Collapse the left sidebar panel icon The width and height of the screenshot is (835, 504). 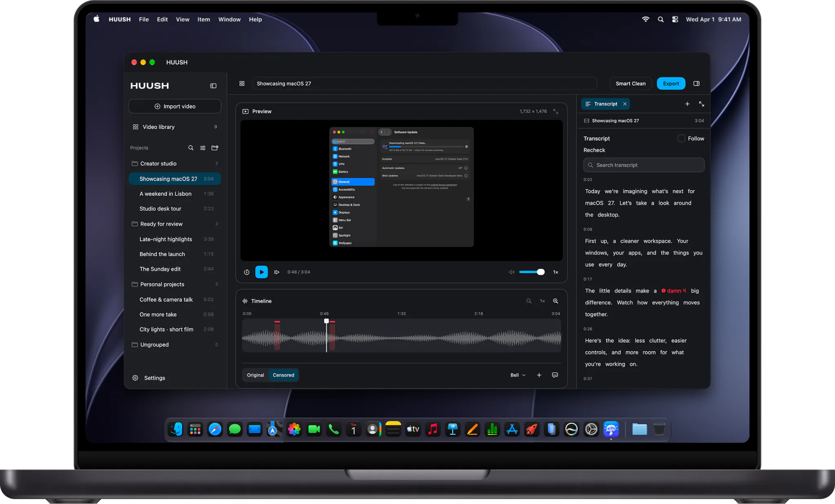tap(213, 86)
